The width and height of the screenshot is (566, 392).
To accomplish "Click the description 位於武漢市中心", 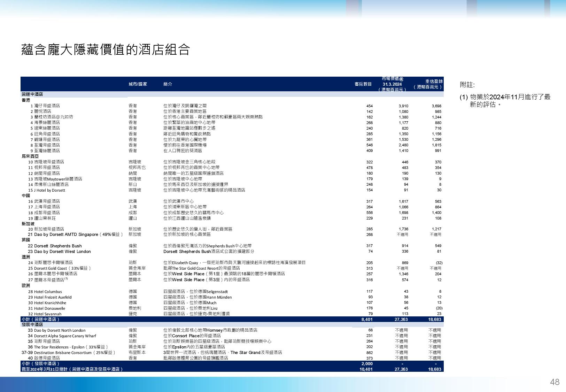I will click(x=179, y=201).
